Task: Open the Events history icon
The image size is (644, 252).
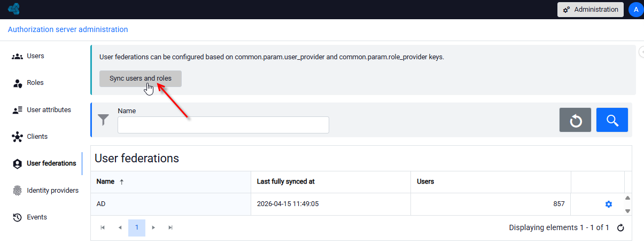Action: (17, 217)
